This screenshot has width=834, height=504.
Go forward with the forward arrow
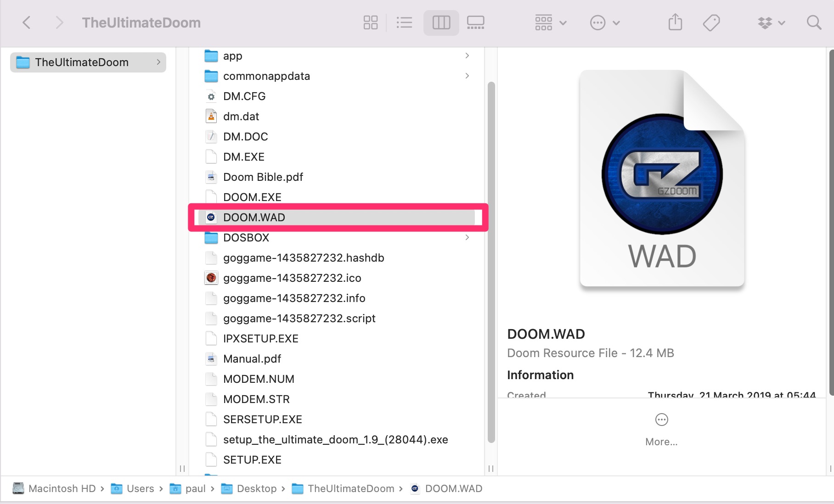[x=59, y=22]
